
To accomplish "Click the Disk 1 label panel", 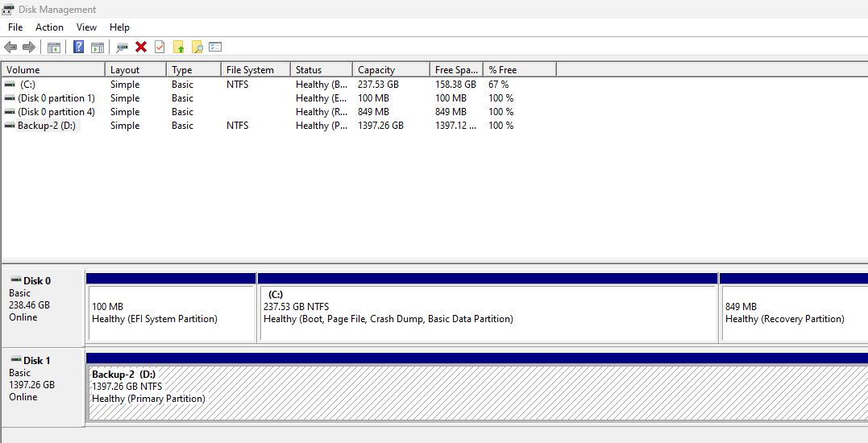I will pos(44,387).
